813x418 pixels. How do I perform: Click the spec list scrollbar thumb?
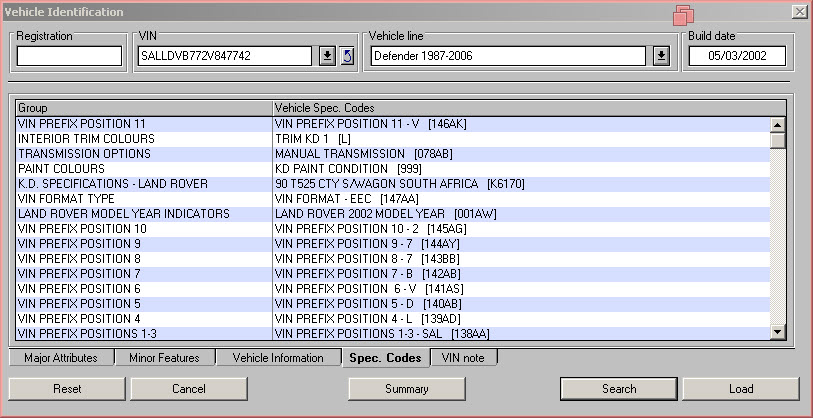(778, 141)
